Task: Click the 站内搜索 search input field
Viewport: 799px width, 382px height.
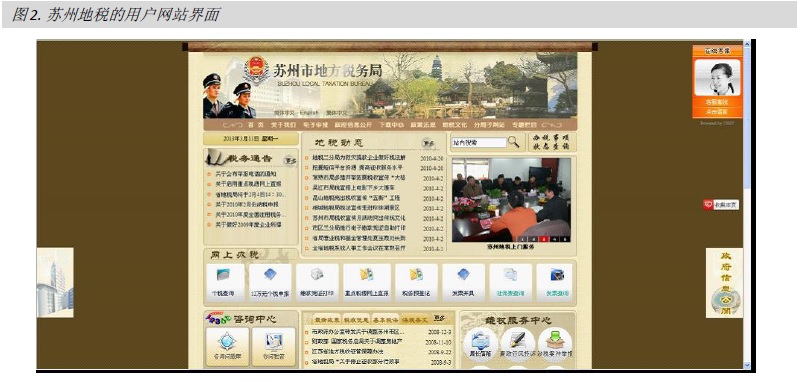Action: (x=479, y=143)
